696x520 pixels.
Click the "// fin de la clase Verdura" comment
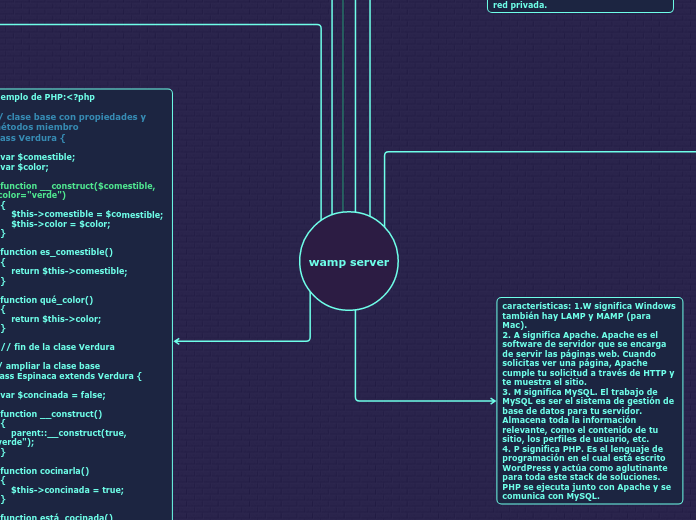pyautogui.click(x=57, y=347)
